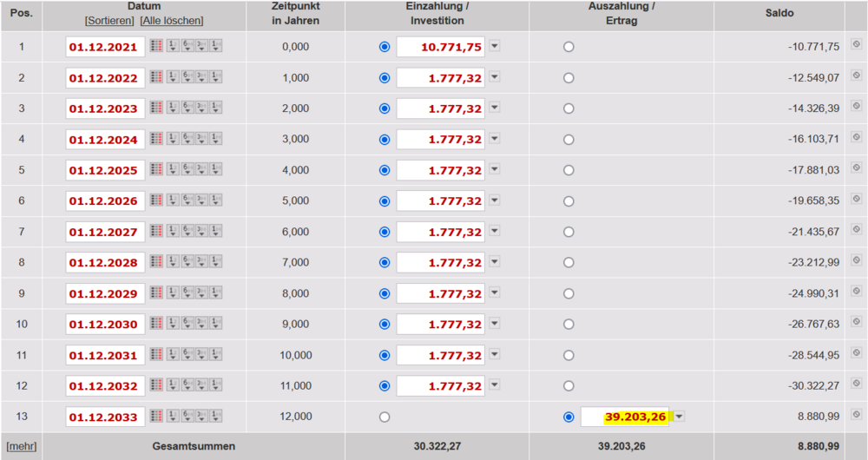The width and height of the screenshot is (868, 460).
Task: Open amount dropdown in row 11
Action: tap(495, 354)
